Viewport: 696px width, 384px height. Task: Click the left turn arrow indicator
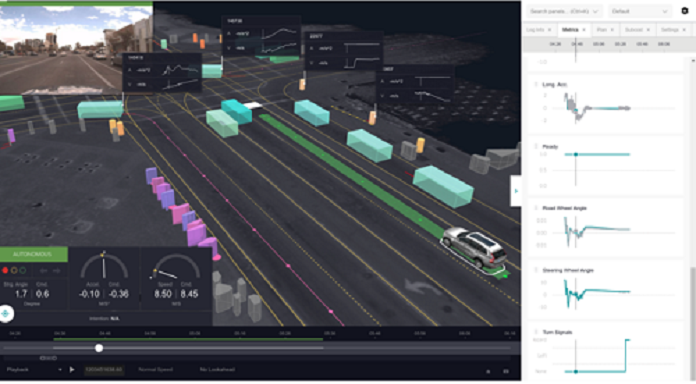point(44,270)
